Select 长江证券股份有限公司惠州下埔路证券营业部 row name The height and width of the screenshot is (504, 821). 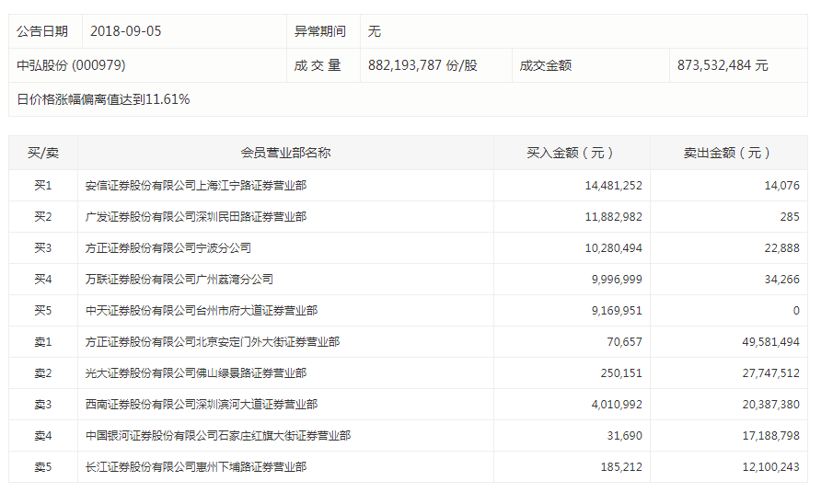click(x=196, y=467)
